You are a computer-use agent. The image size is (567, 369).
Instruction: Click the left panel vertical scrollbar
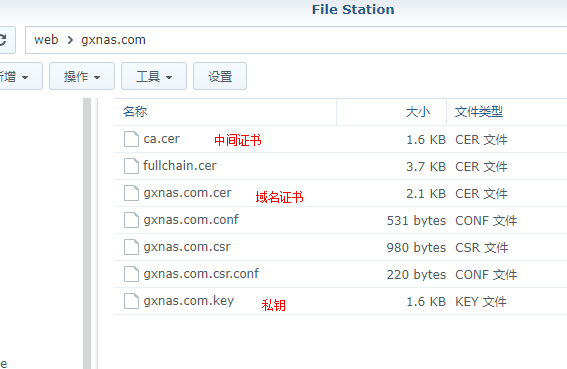point(87,233)
